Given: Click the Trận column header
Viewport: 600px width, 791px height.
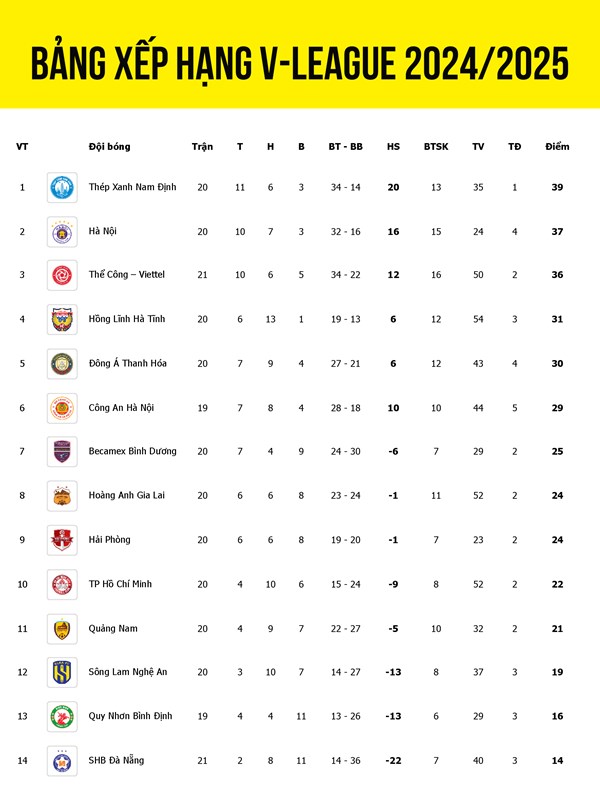Looking at the screenshot, I should (202, 147).
